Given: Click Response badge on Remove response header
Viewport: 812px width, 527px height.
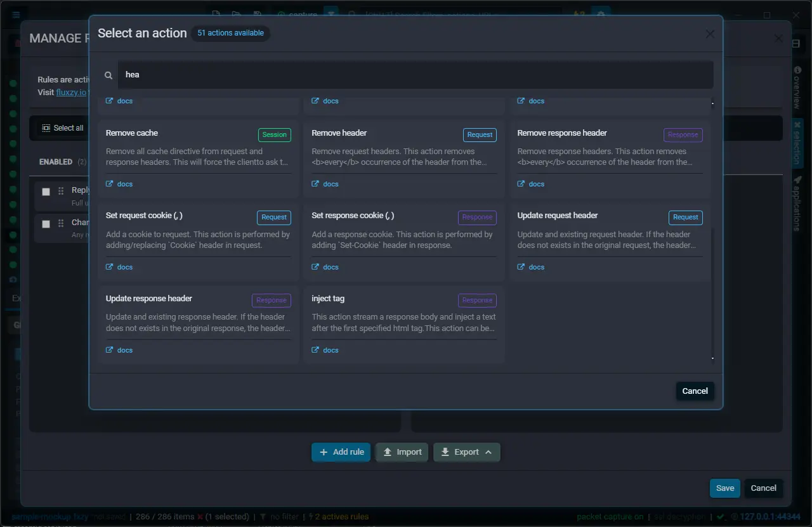Looking at the screenshot, I should 683,134.
